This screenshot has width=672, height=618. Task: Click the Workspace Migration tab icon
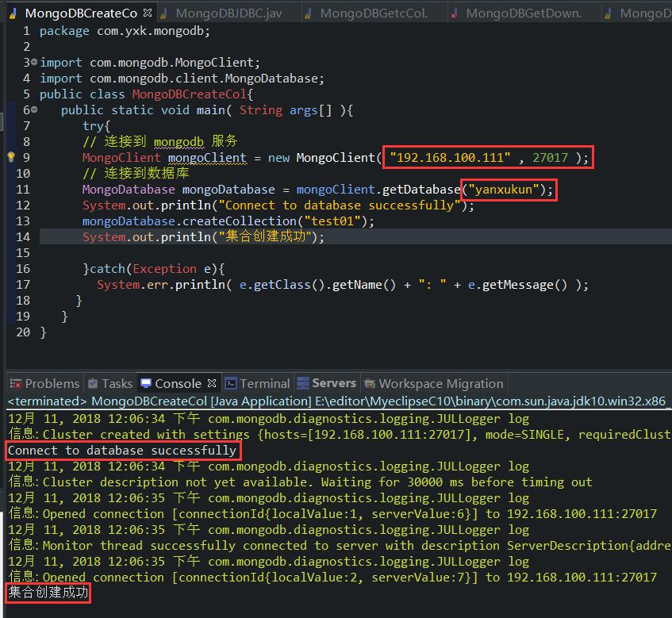click(x=370, y=383)
